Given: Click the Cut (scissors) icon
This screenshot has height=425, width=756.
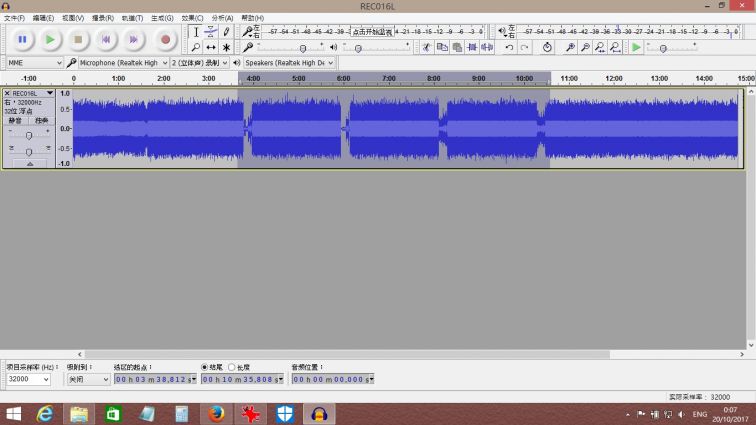Looking at the screenshot, I should [427, 47].
